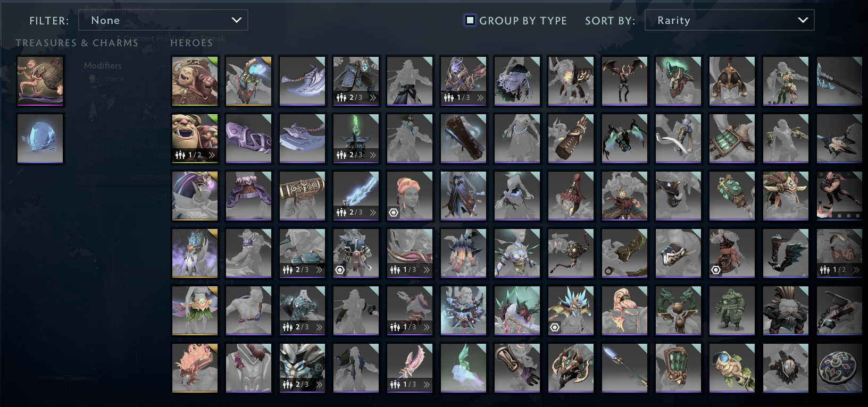This screenshot has height=407, width=868.
Task: Select the purple feathered skirt belt item
Action: 248,196
